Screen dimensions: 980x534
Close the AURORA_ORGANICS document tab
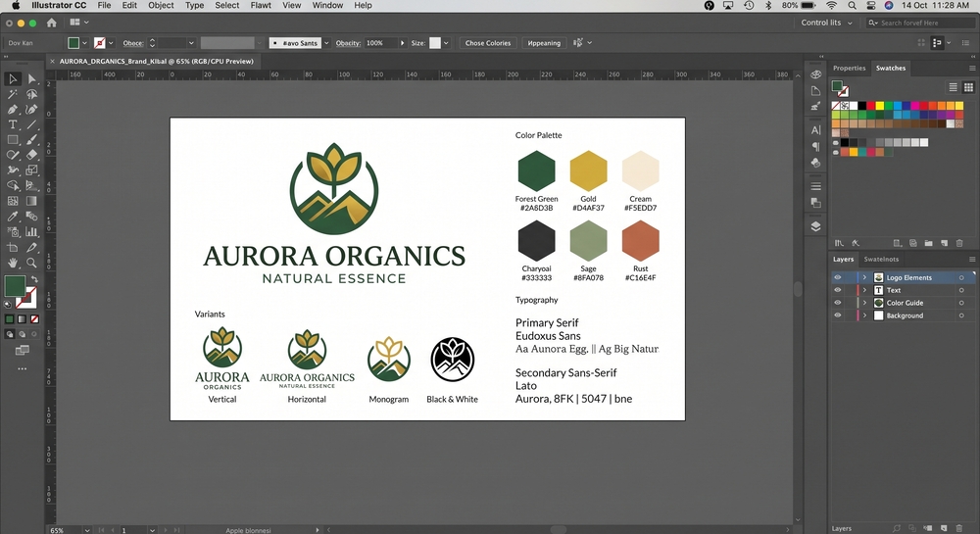coord(53,61)
